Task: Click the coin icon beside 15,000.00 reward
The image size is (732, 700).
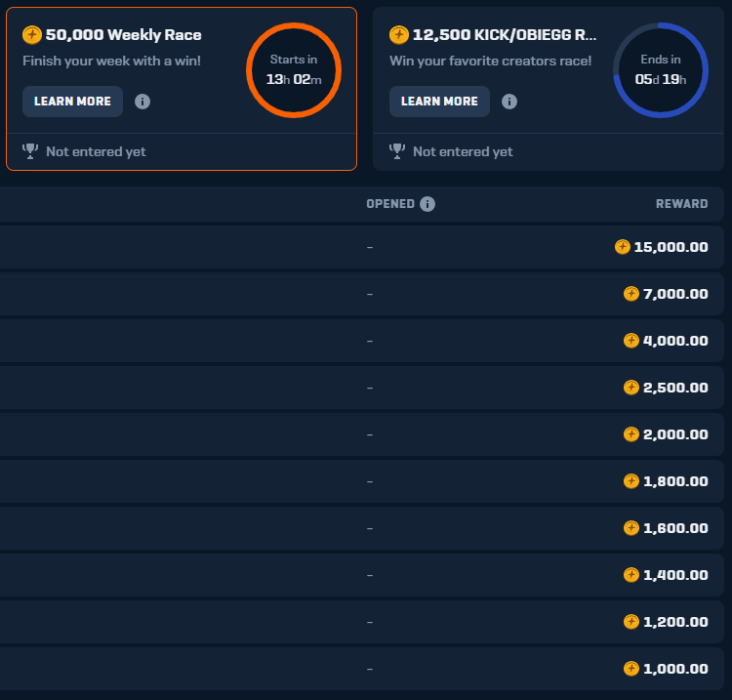Action: tap(623, 247)
